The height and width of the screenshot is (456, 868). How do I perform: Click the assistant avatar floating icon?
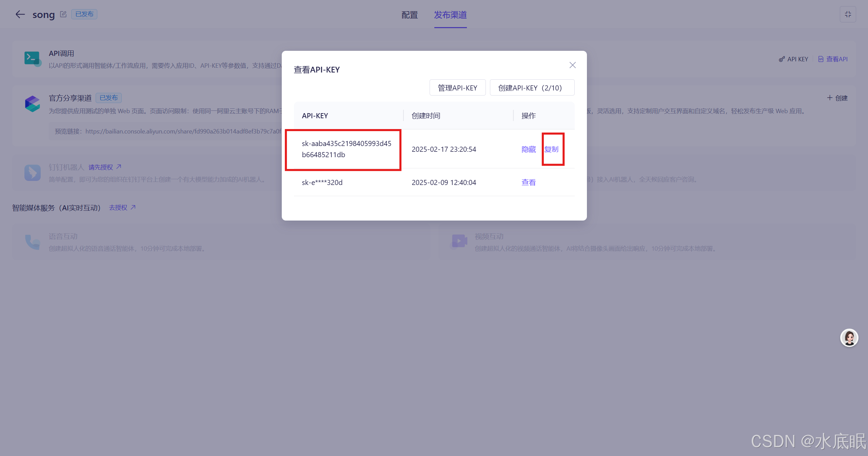tap(849, 338)
